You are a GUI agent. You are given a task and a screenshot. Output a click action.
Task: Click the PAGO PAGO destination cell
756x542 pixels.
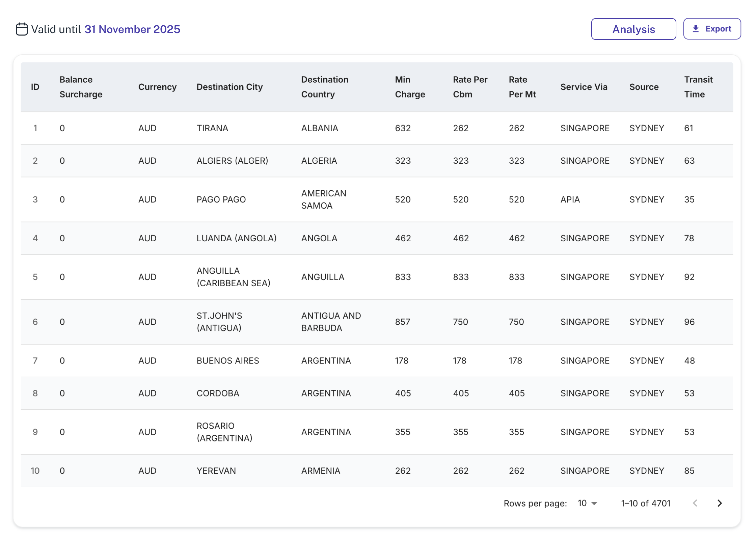221,199
